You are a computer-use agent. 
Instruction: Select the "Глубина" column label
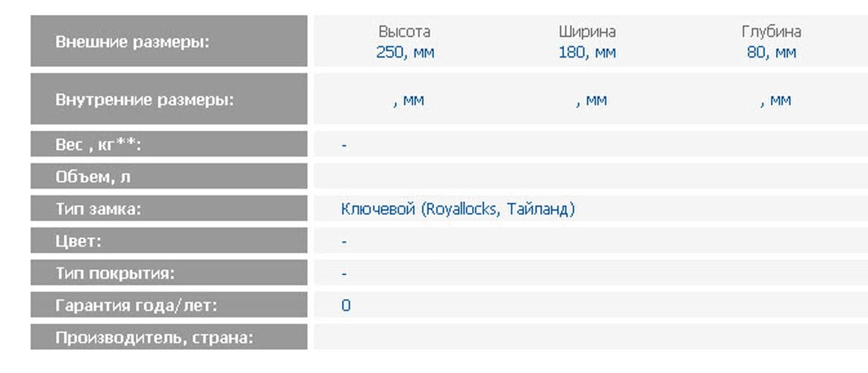[771, 32]
